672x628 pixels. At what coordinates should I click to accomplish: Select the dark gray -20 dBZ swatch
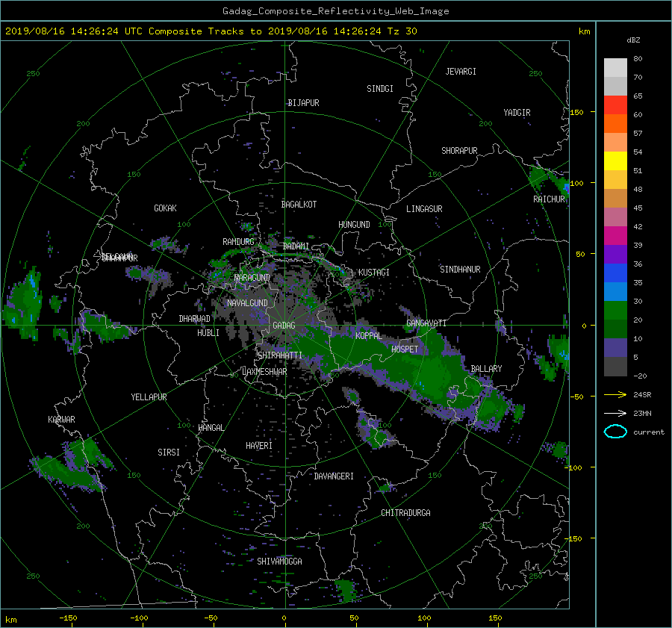click(x=615, y=367)
